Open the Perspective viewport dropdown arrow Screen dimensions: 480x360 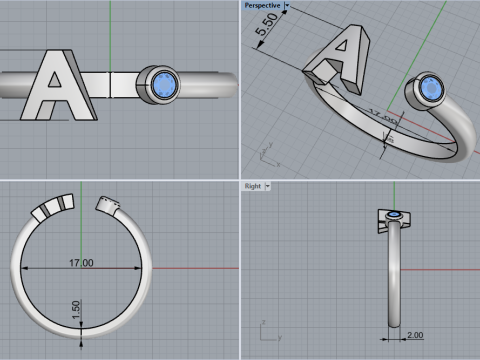287,6
